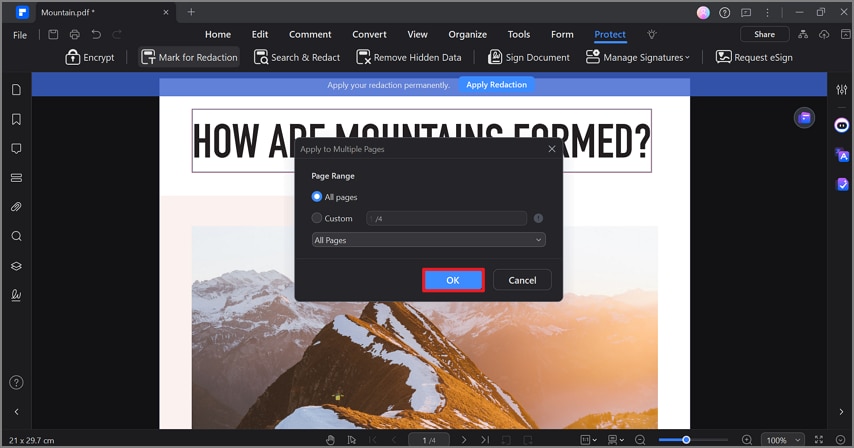The image size is (854, 448).
Task: Click the help icon in left sidebar
Action: (16, 383)
